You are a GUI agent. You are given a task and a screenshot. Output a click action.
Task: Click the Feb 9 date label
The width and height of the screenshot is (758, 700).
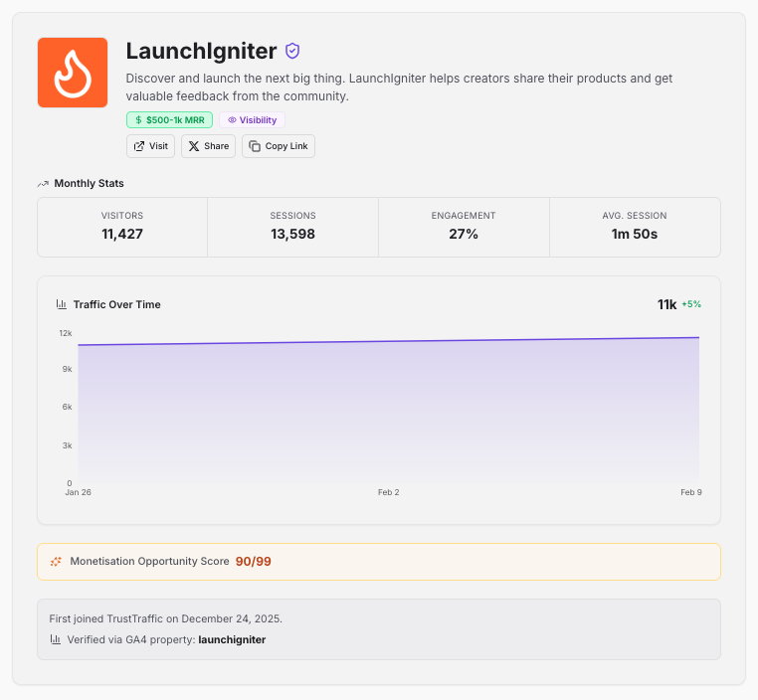pyautogui.click(x=691, y=492)
